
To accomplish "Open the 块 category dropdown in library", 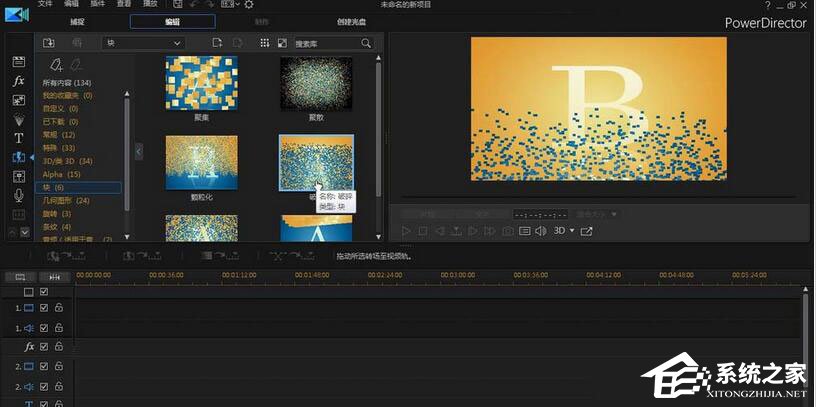I will (143, 43).
